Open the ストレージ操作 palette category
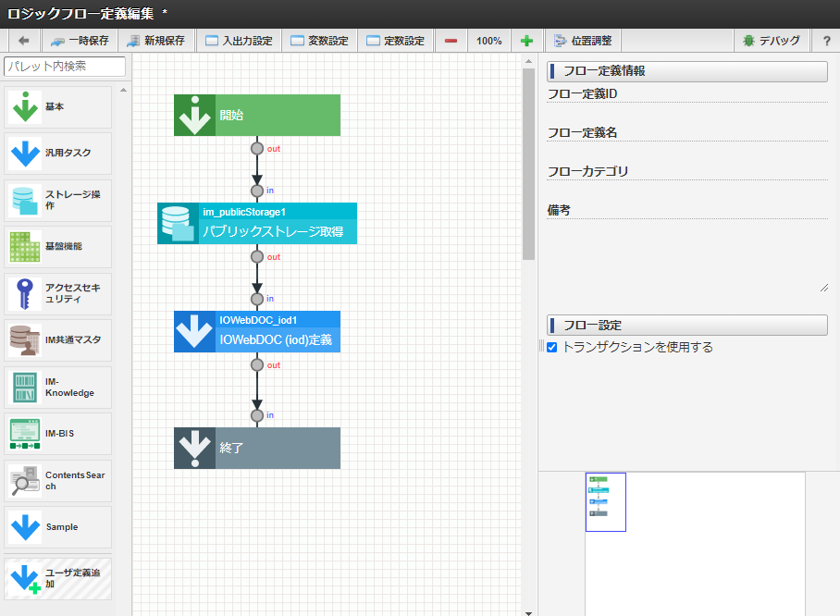The height and width of the screenshot is (616, 840). [58, 201]
